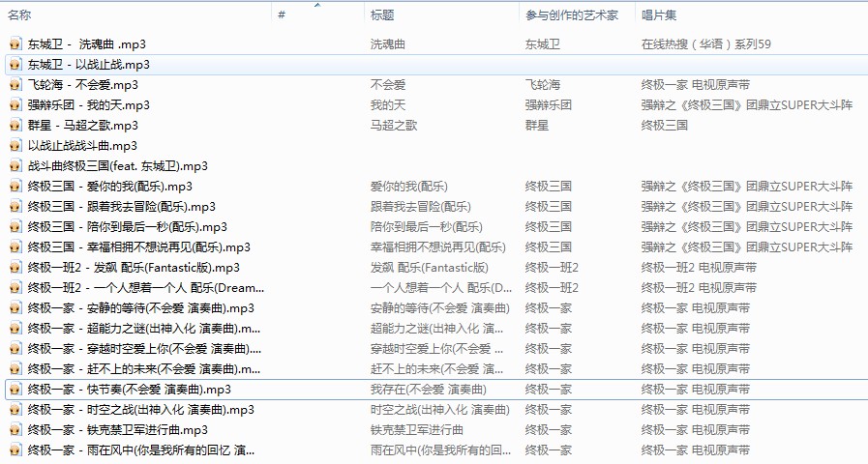Image resolution: width=868 pixels, height=464 pixels.
Task: Click title cell 我的天
Action: 387,105
